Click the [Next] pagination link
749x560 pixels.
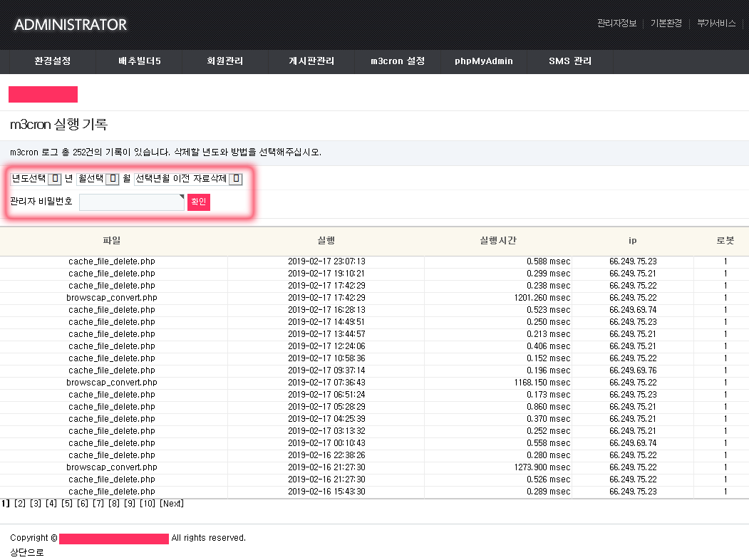pos(172,504)
